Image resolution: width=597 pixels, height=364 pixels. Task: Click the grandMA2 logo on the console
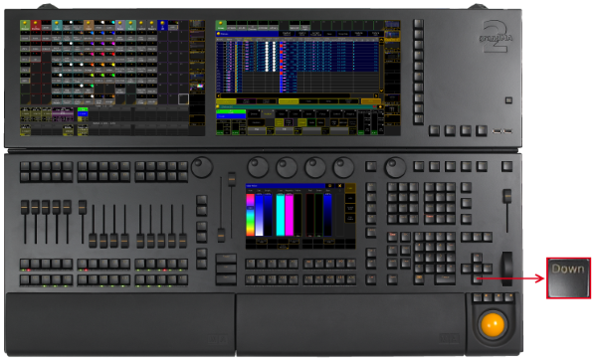pos(496,37)
